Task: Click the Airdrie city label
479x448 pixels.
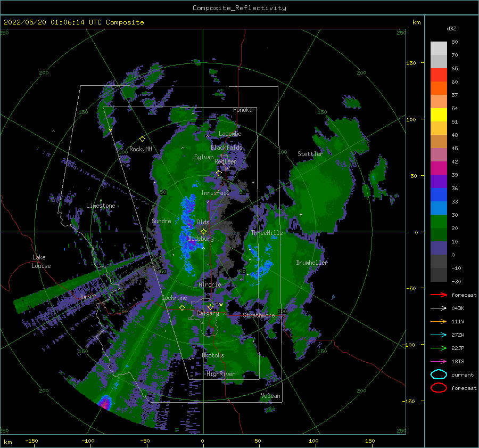Action: (210, 284)
